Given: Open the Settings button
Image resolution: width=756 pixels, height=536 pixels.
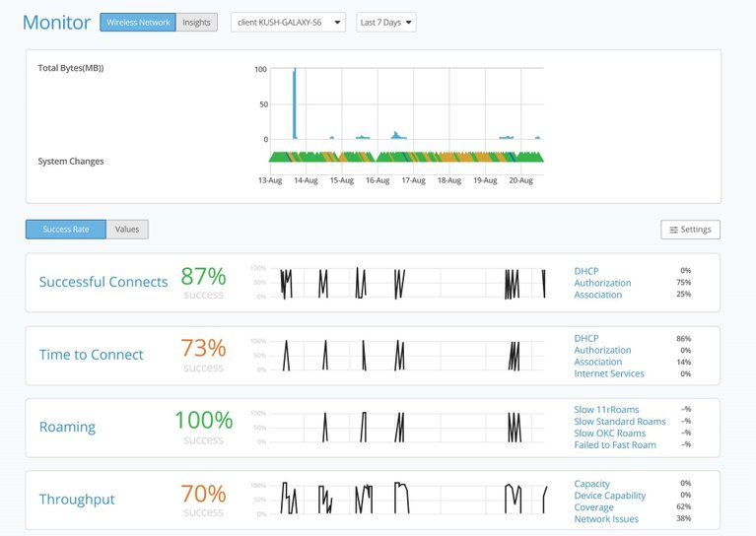Looking at the screenshot, I should [x=690, y=230].
